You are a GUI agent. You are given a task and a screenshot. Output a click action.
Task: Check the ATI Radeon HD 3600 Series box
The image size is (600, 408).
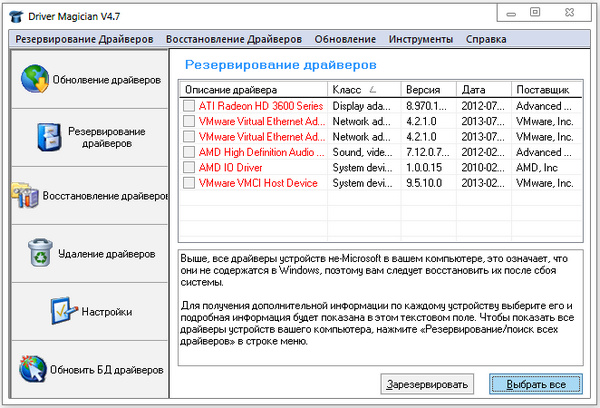(x=189, y=106)
